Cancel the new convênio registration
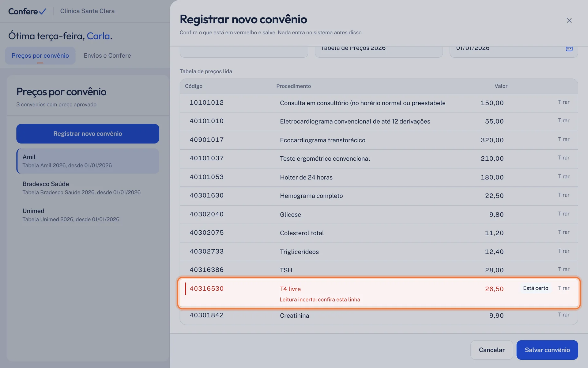Image resolution: width=588 pixels, height=368 pixels. (492, 350)
